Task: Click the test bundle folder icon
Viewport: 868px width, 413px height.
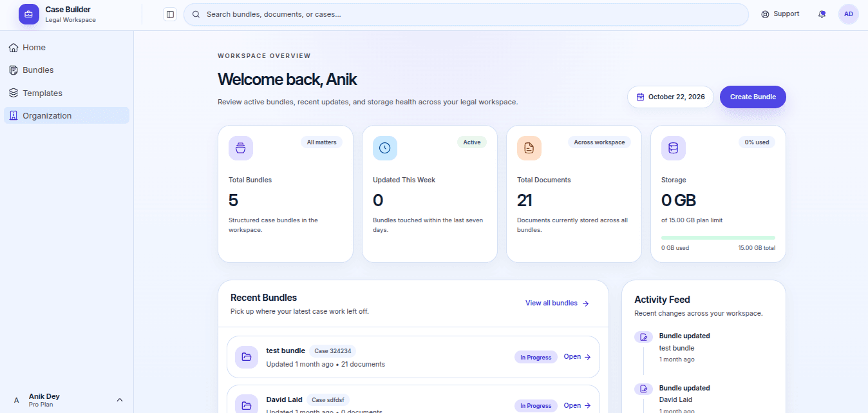Action: [x=247, y=356]
